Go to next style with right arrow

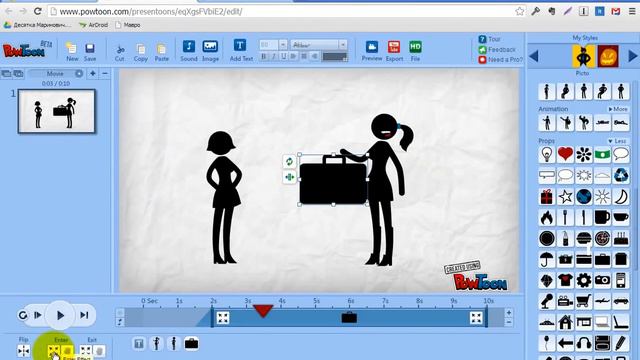tap(633, 56)
